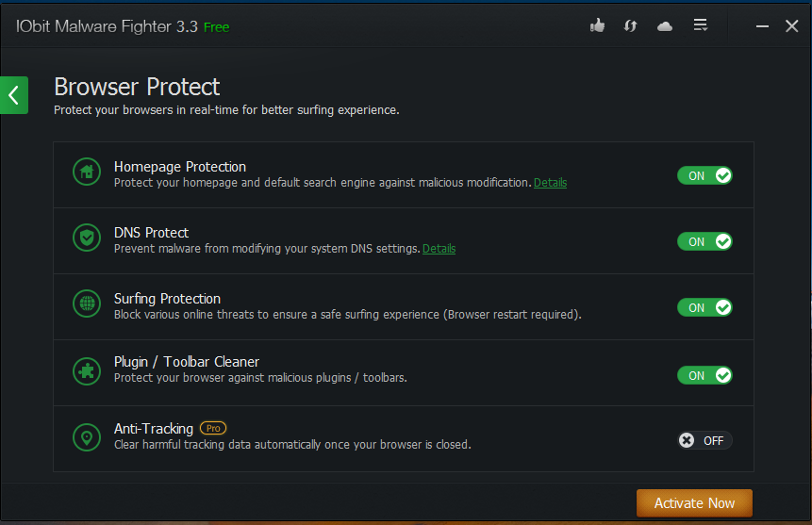812x525 pixels.
Task: Disable the DNS Protect switch
Action: pyautogui.click(x=704, y=241)
